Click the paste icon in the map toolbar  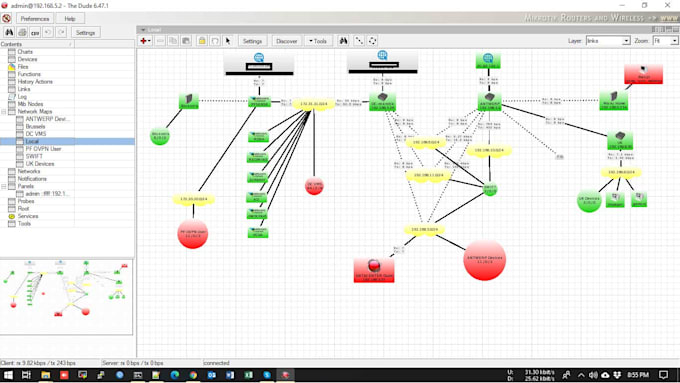pos(186,41)
